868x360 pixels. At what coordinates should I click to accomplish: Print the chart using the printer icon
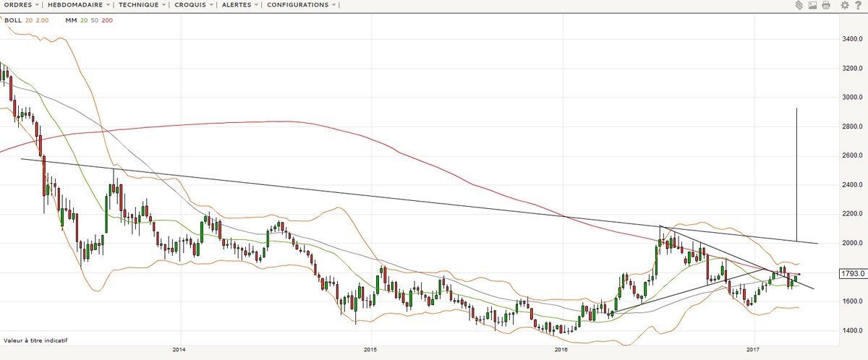click(825, 5)
